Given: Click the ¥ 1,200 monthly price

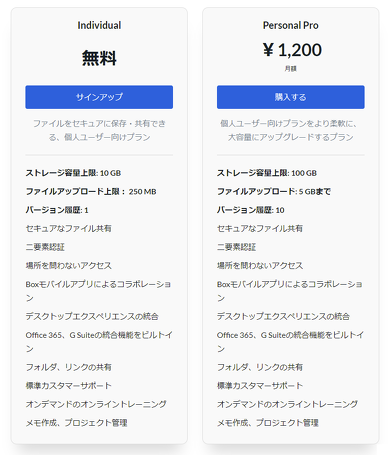Looking at the screenshot, I should (292, 50).
